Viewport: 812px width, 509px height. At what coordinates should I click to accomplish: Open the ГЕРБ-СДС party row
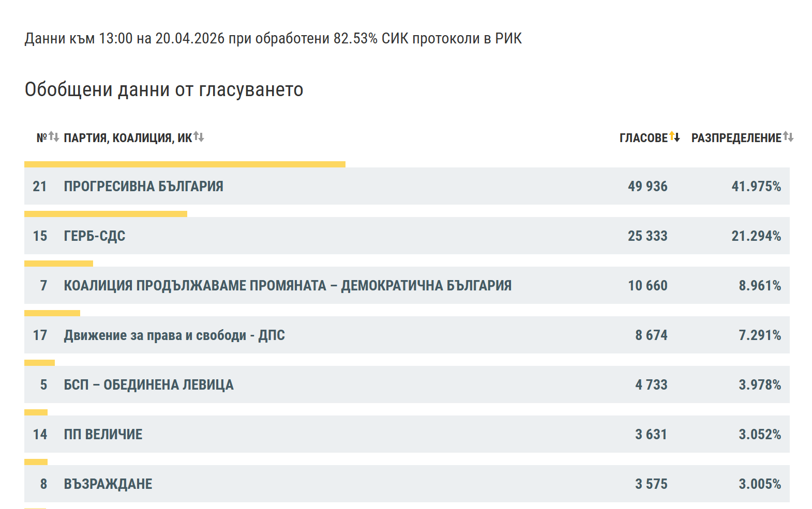coord(407,236)
